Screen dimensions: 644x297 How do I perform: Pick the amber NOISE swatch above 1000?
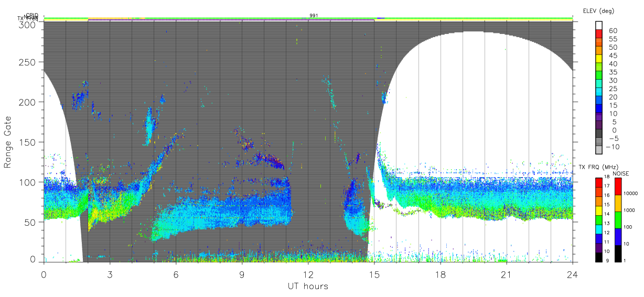click(617, 203)
